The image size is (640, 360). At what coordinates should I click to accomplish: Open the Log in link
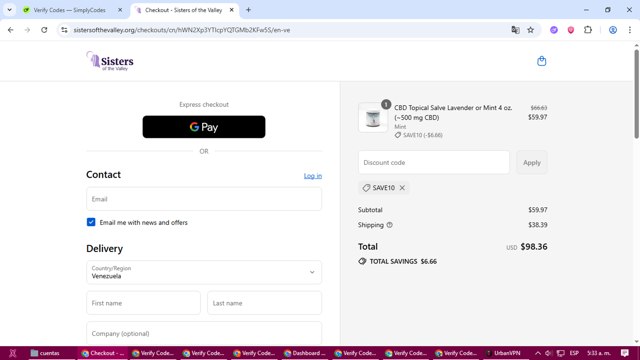pos(313,176)
